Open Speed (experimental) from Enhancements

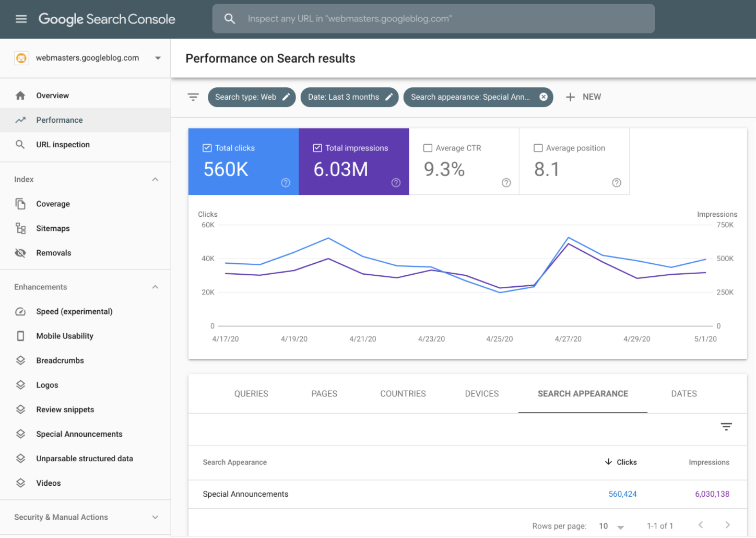click(74, 311)
